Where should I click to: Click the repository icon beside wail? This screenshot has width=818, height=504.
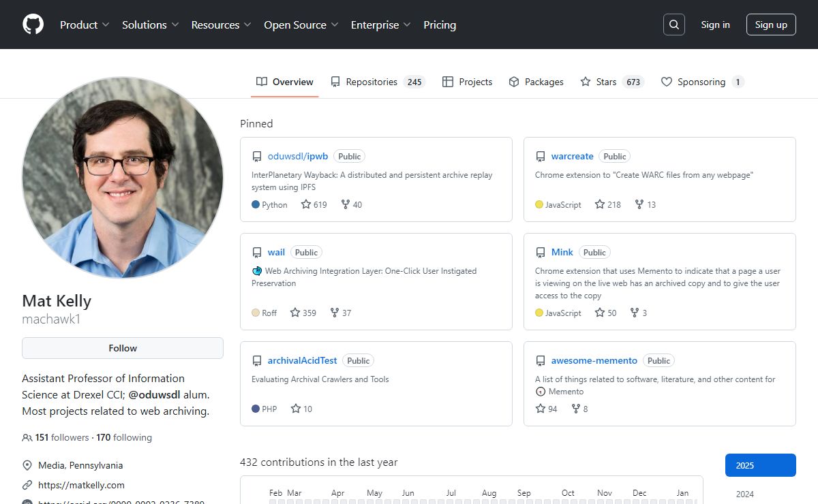point(257,253)
